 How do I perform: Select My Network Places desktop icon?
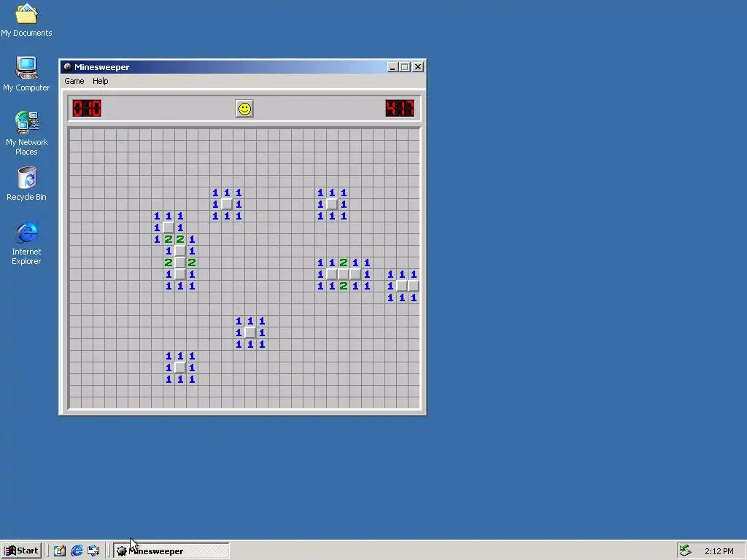(26, 133)
